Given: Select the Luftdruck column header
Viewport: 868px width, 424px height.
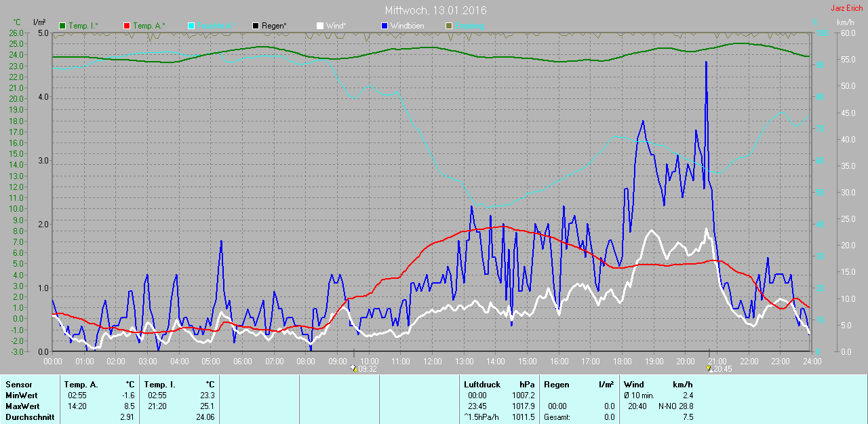Looking at the screenshot, I should (481, 385).
